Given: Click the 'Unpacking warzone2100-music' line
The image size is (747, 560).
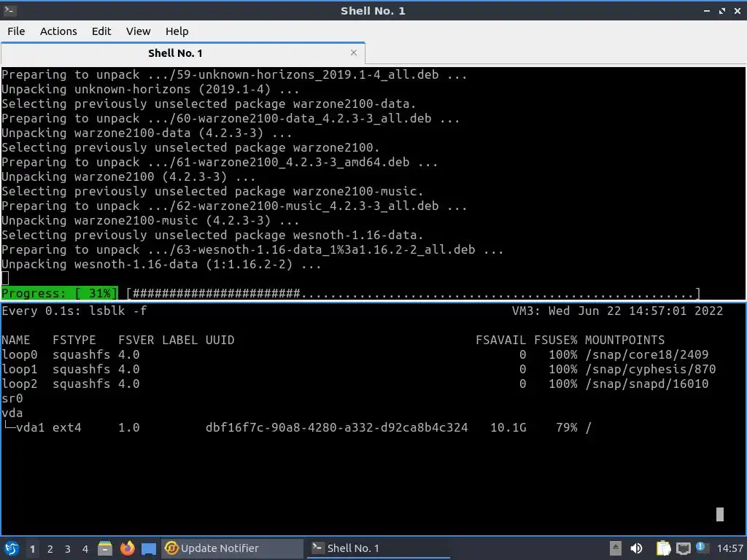Looking at the screenshot, I should [x=150, y=220].
